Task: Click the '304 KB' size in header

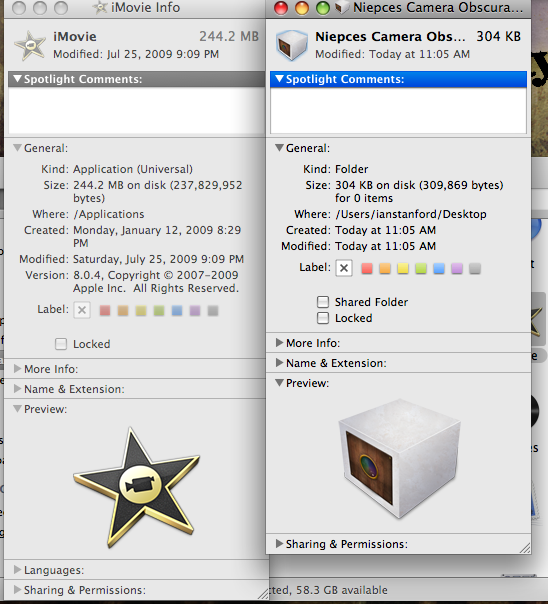Action: (498, 36)
